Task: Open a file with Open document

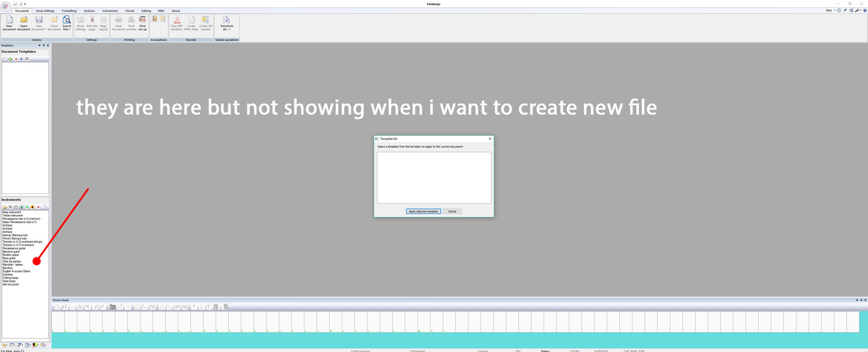Action: (24, 23)
